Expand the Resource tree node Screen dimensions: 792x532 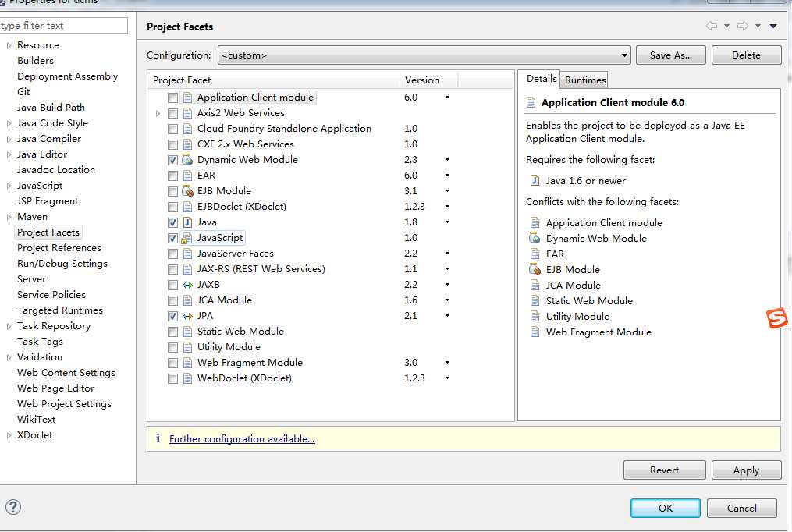tap(9, 45)
